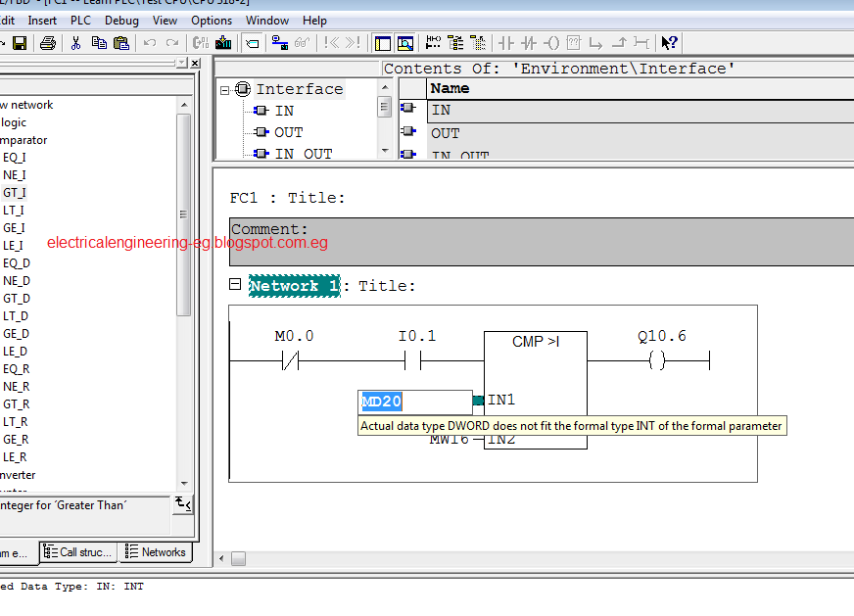Save the FC1 block

tap(18, 42)
